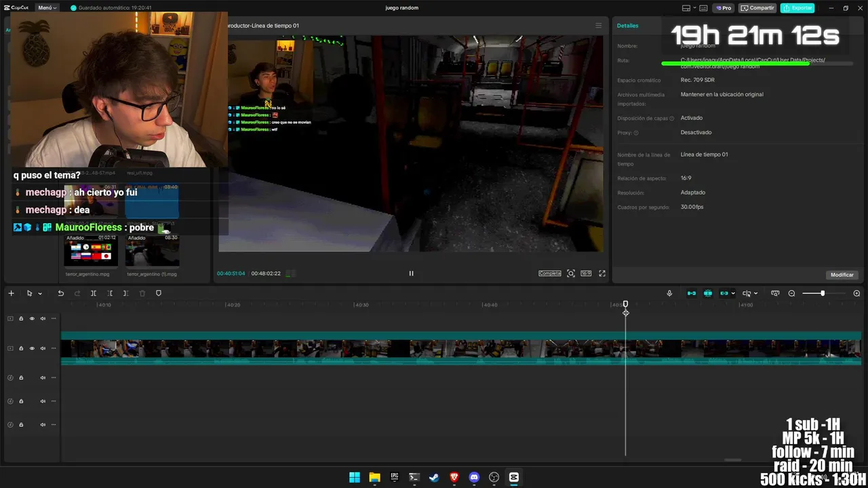Image resolution: width=868 pixels, height=488 pixels.
Task: Click the Exportar button
Action: click(797, 8)
